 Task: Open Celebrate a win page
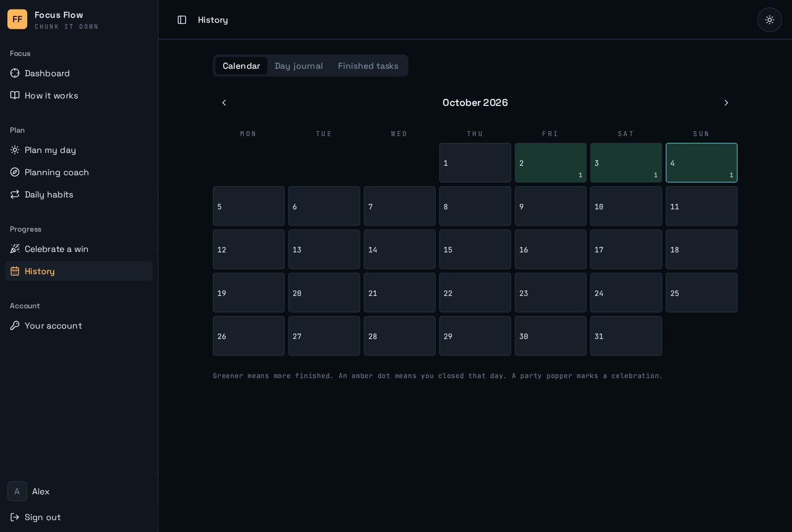79,249
